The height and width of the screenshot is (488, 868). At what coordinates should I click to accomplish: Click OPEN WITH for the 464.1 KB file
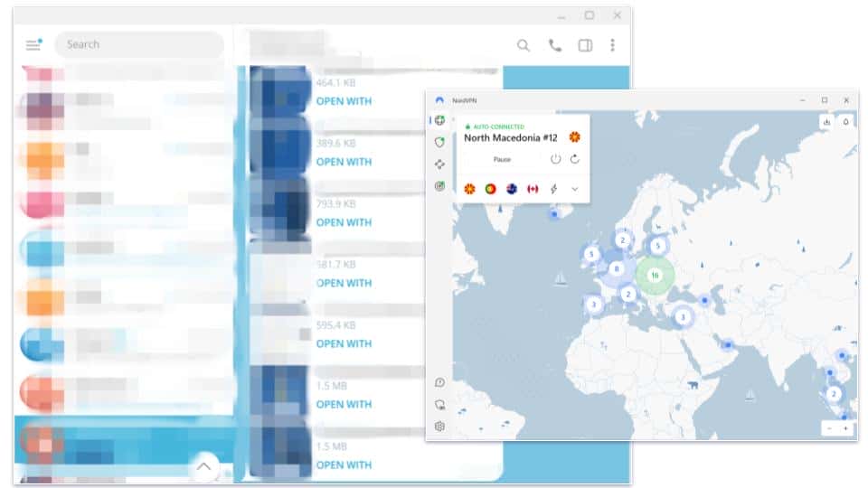(344, 101)
